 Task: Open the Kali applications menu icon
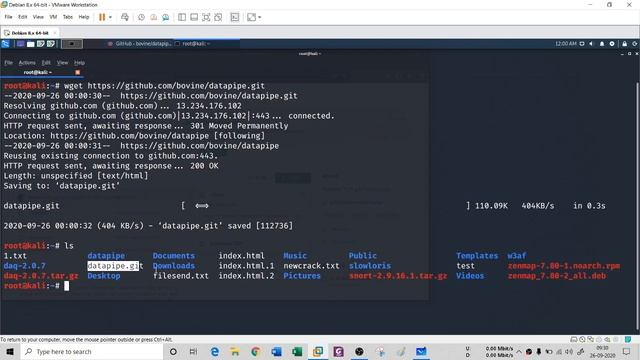tap(5, 44)
